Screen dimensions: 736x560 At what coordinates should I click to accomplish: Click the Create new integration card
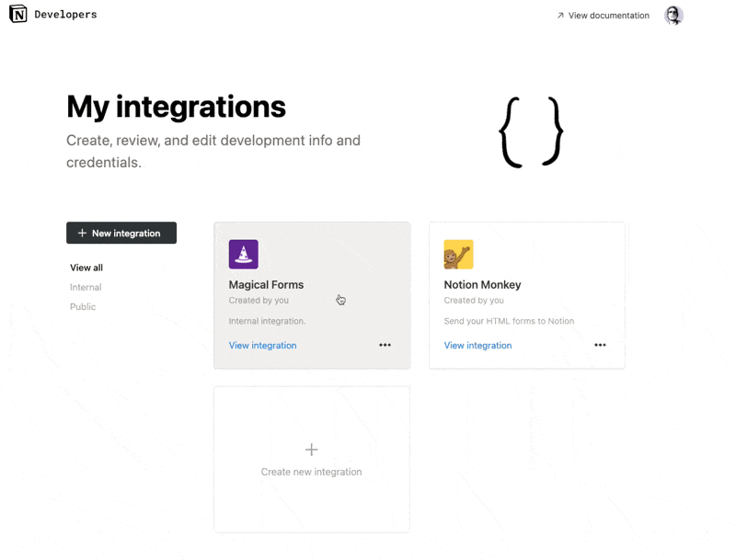311,459
